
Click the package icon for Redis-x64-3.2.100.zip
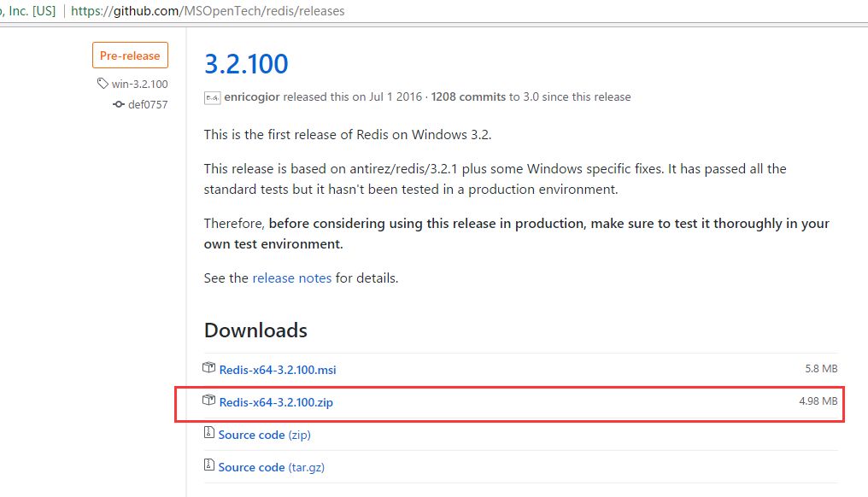point(209,401)
